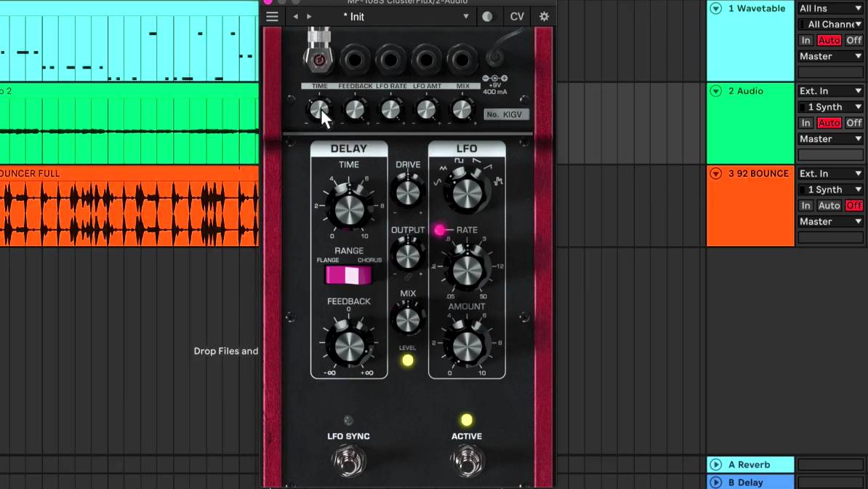The width and height of the screenshot is (868, 489).
Task: Click the yellow LEVEL indicator light
Action: coord(407,360)
